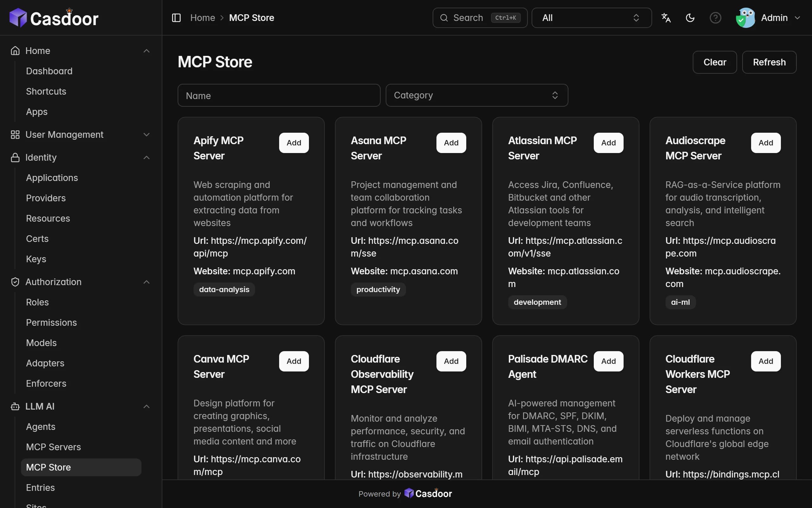Click Casdoor logo in the footer
Viewport: 812px width, 508px height.
pos(428,493)
